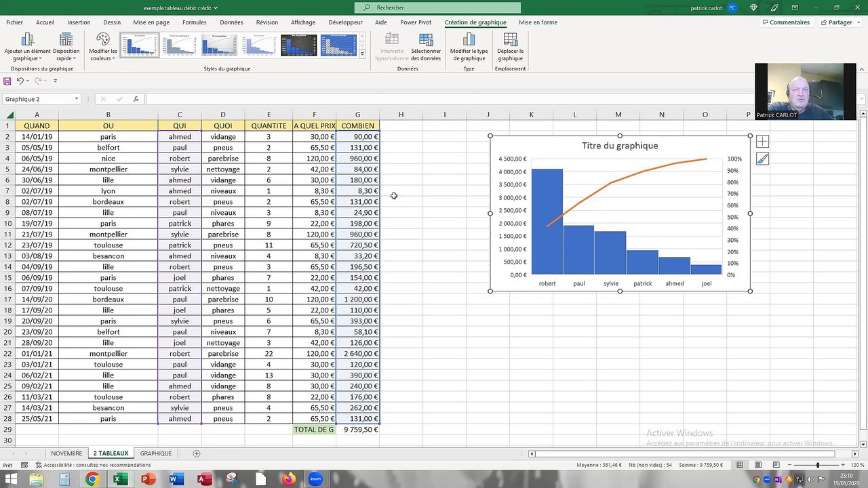This screenshot has height=488, width=868.
Task: Open Insert Function fx button
Action: click(136, 99)
